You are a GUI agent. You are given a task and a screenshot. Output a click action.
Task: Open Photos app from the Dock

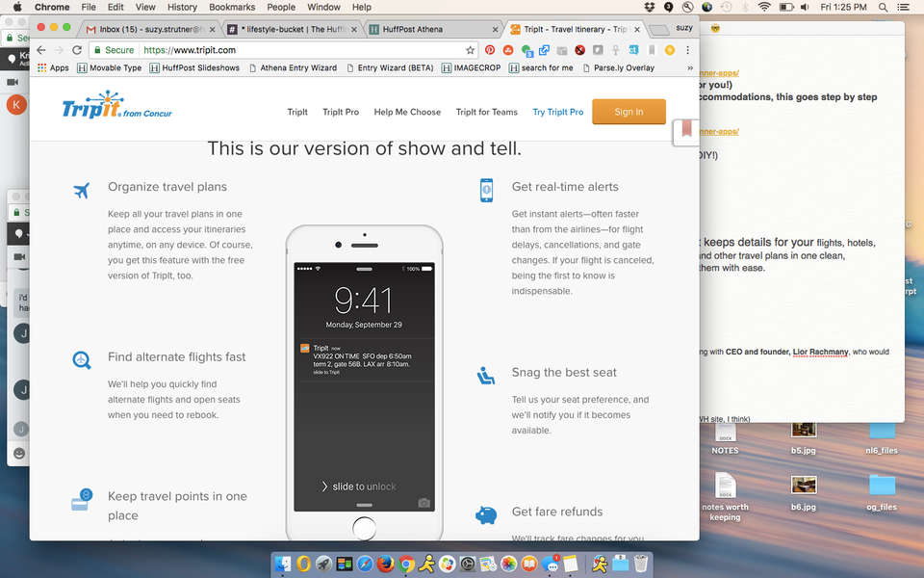[508, 565]
